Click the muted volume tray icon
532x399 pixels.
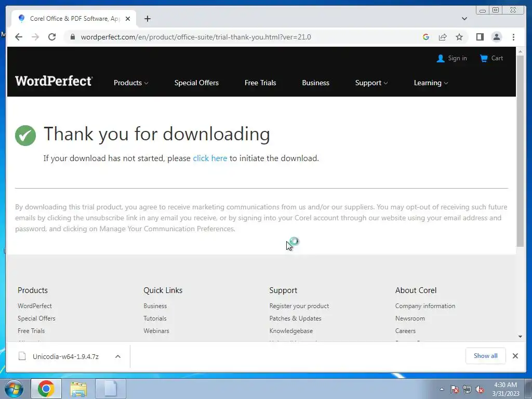(x=480, y=389)
